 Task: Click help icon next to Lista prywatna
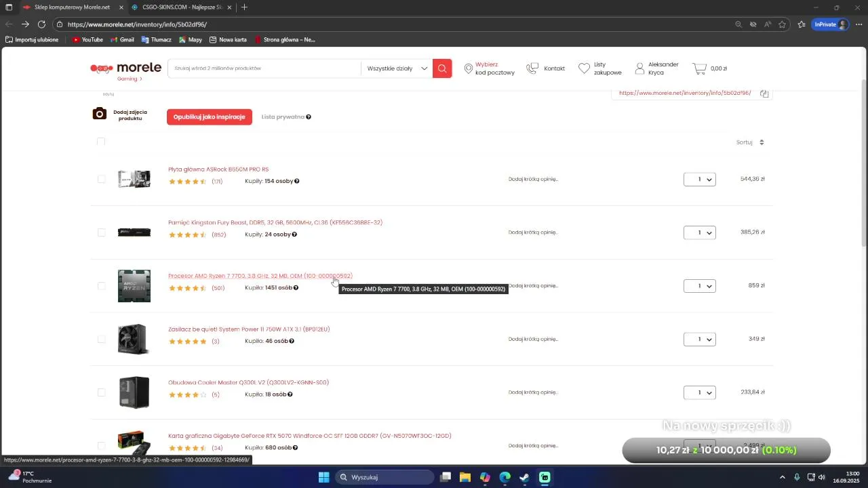309,117
